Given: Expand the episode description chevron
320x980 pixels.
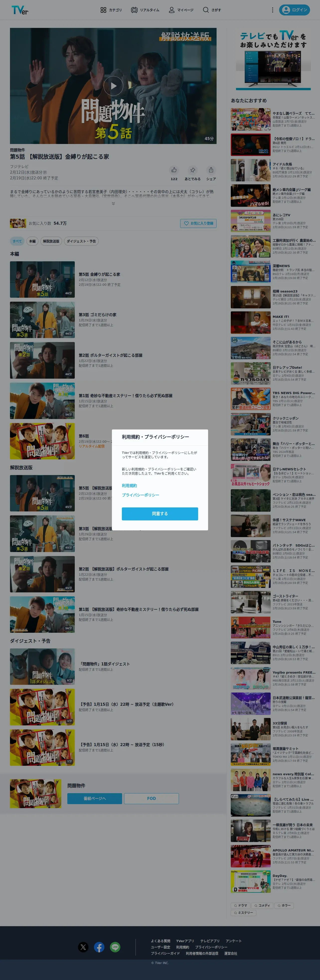Looking at the screenshot, I should 113,204.
